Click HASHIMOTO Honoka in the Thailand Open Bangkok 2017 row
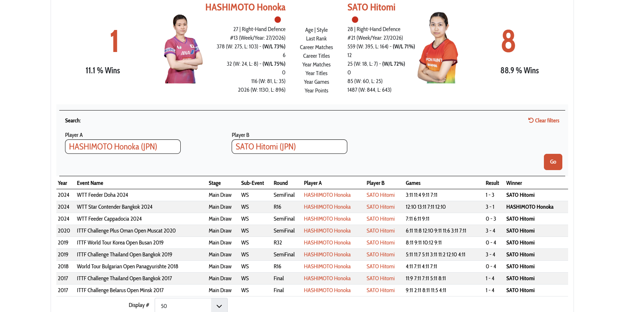Viewport: 644px width, 312px height. click(327, 278)
